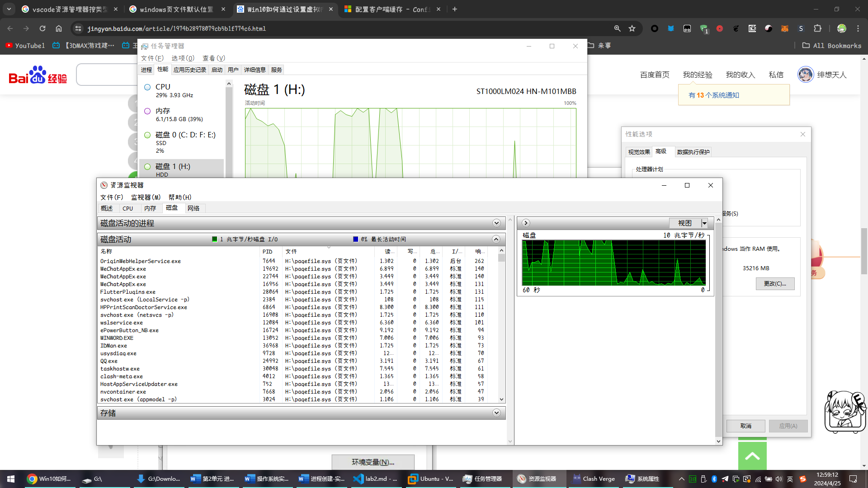Open the Chrome extensions puzzle icon
The width and height of the screenshot is (868, 488).
pyautogui.click(x=817, y=28)
